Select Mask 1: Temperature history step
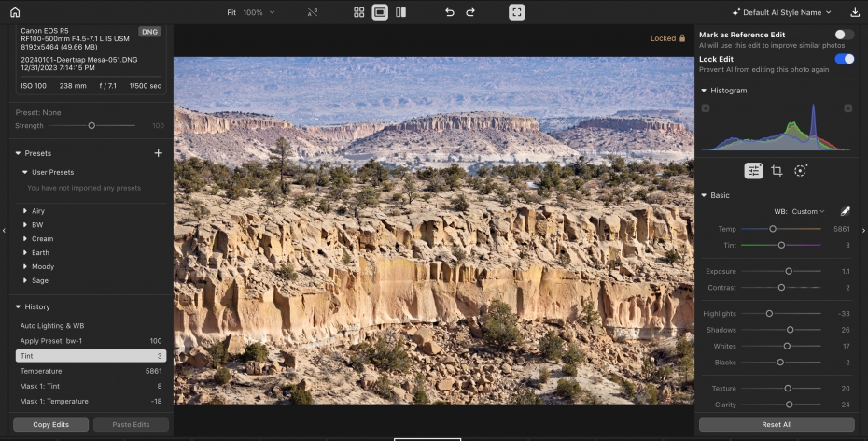Screen dimensions: 868x441 click(x=91, y=401)
